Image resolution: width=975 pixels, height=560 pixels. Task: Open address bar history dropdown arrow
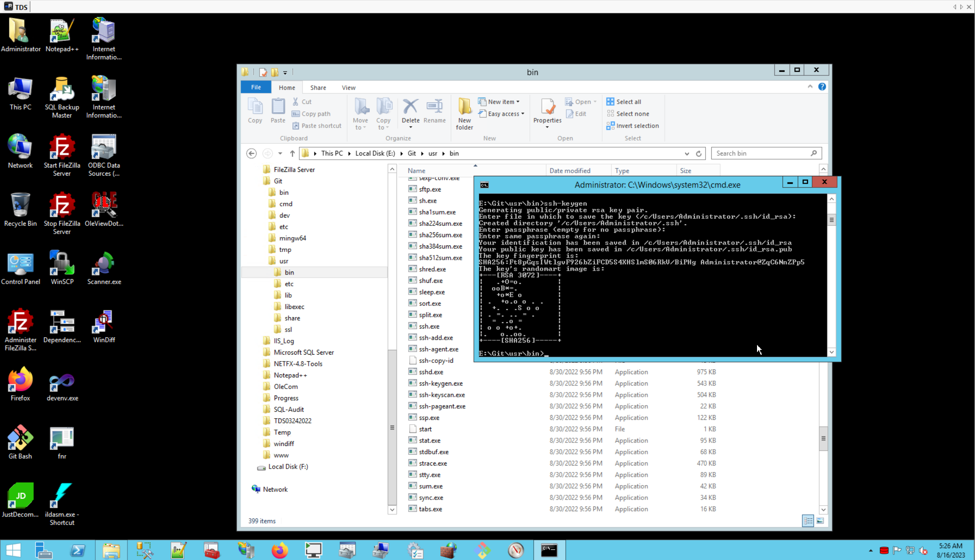[687, 154]
